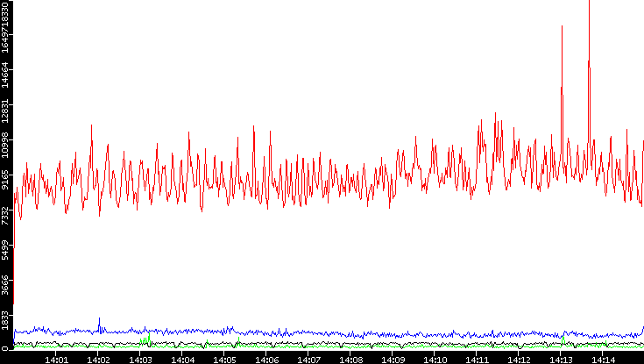Select the 14:10 time label
This screenshot has width=644, height=364.
pos(435,360)
